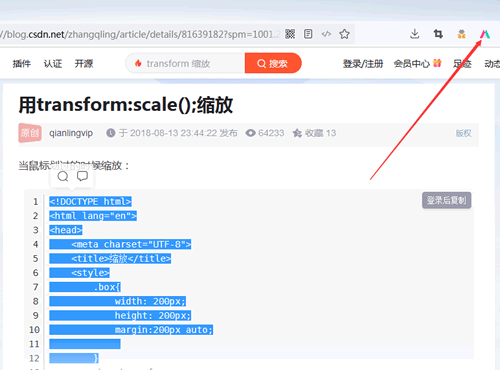Screen dimensions: 500x370
Task: Click the 登录/注册 link
Action: click(363, 64)
